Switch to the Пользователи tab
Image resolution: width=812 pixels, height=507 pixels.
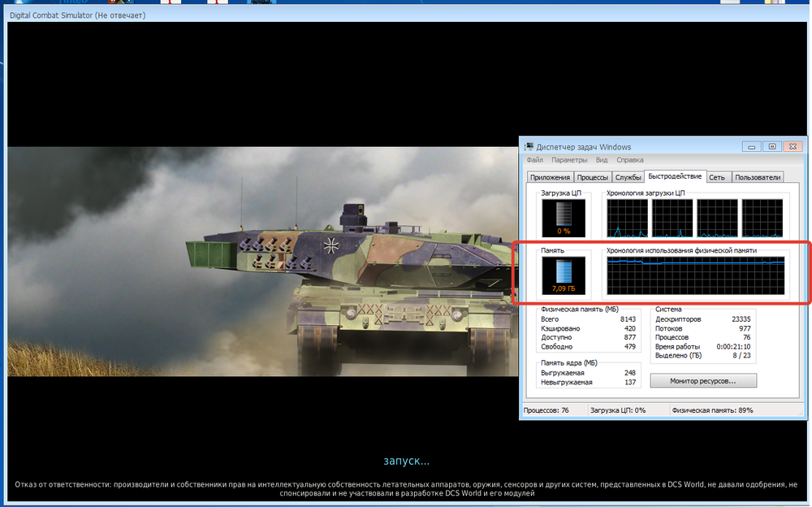point(757,177)
